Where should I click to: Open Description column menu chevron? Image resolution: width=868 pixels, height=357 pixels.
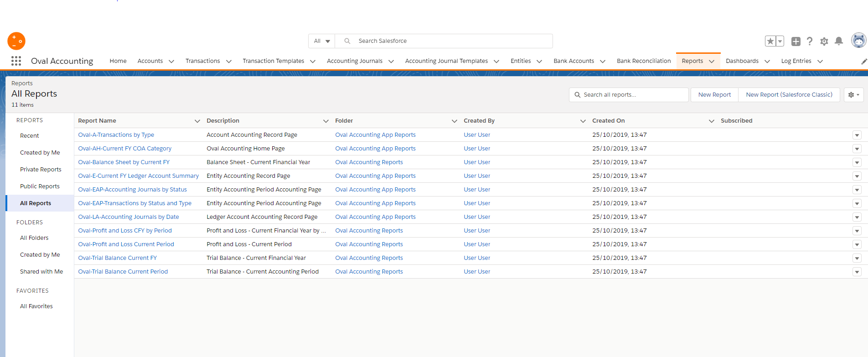pyautogui.click(x=326, y=121)
